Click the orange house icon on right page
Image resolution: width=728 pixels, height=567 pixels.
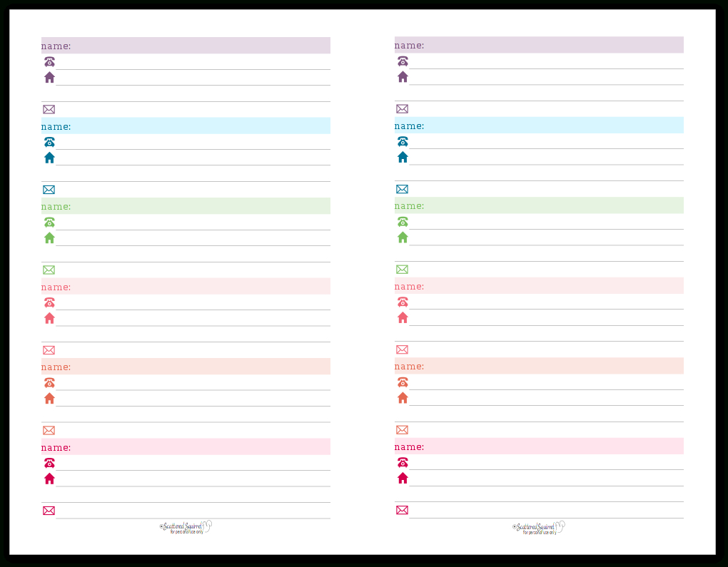403,398
